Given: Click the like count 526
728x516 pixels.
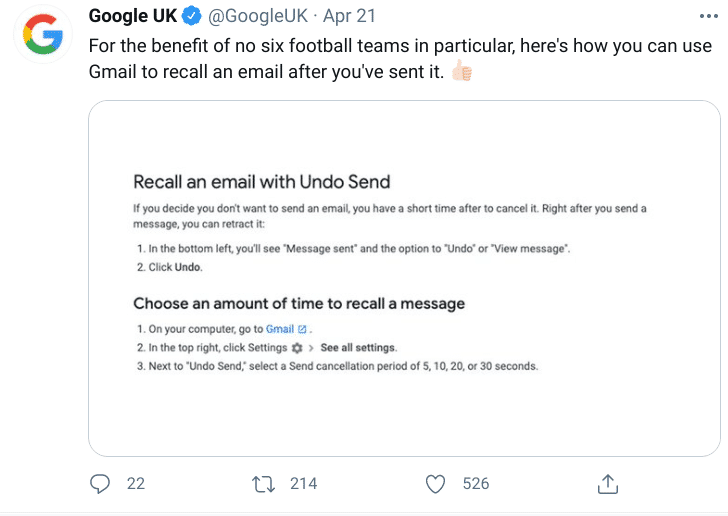Looking at the screenshot, I should click(476, 484).
